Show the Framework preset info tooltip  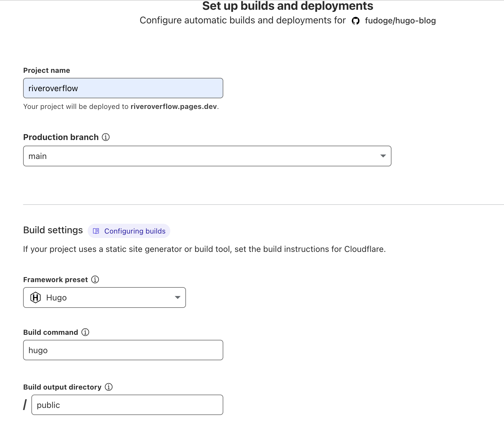pyautogui.click(x=95, y=279)
